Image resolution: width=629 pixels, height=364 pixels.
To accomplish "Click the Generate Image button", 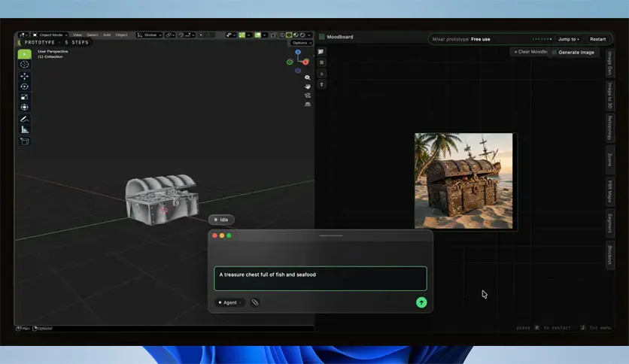I will 573,52.
